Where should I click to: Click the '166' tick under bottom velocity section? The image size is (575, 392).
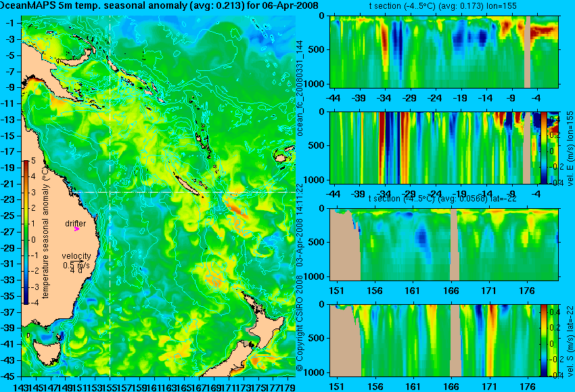[451, 387]
